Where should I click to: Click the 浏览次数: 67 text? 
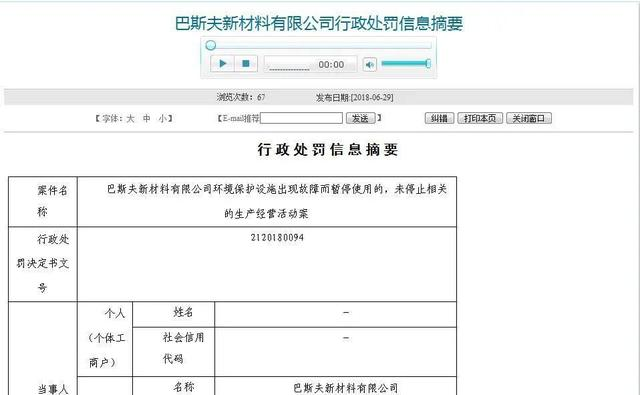point(241,97)
